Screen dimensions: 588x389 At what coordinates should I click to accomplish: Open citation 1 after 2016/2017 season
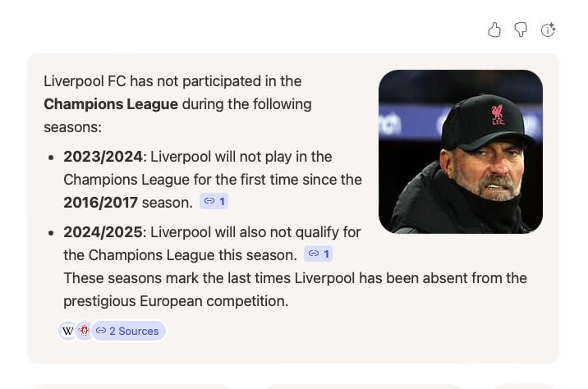214,201
